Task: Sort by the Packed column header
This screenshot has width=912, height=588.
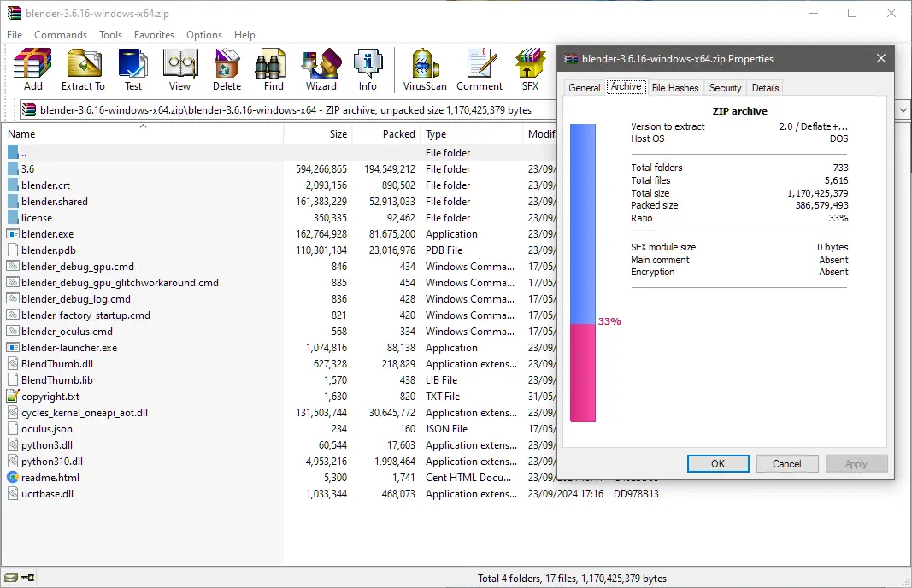Action: (x=386, y=134)
